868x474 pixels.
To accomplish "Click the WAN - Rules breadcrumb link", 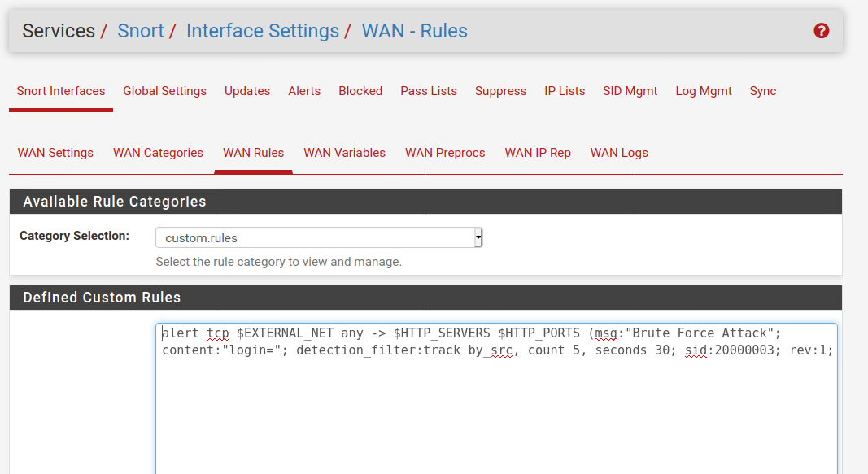I will point(414,31).
